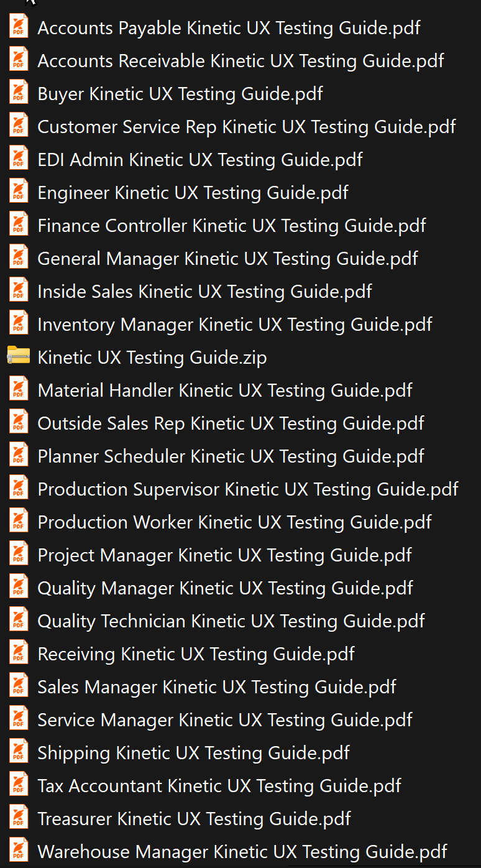The height and width of the screenshot is (868, 481).
Task: Click the PDF icon for Accounts Payable guide
Action: pos(17,27)
